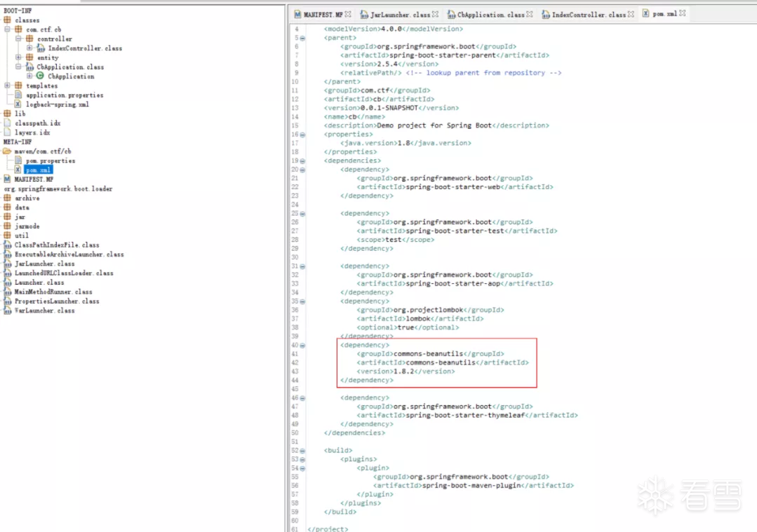The image size is (757, 532).
Task: Click the IndexController.class icon in the tree
Action: pyautogui.click(x=41, y=48)
